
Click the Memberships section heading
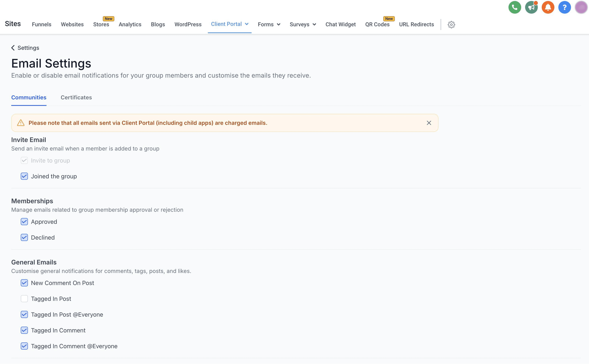tap(32, 201)
